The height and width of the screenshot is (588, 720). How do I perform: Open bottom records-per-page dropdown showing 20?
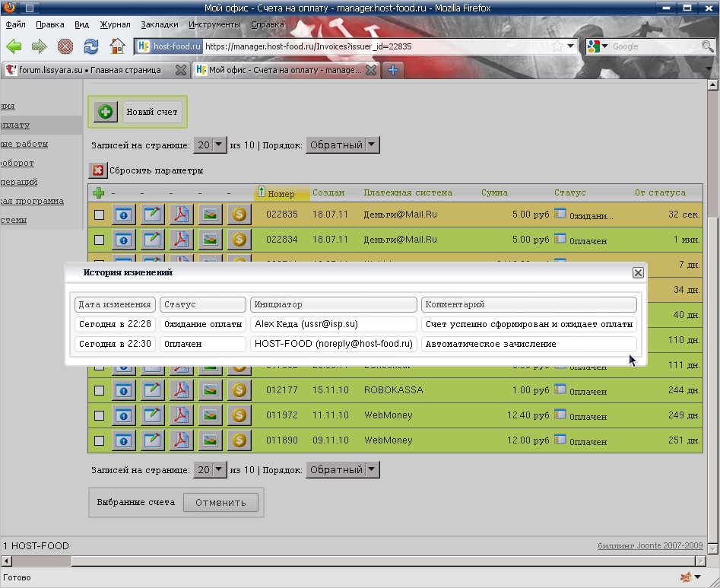[x=211, y=470]
